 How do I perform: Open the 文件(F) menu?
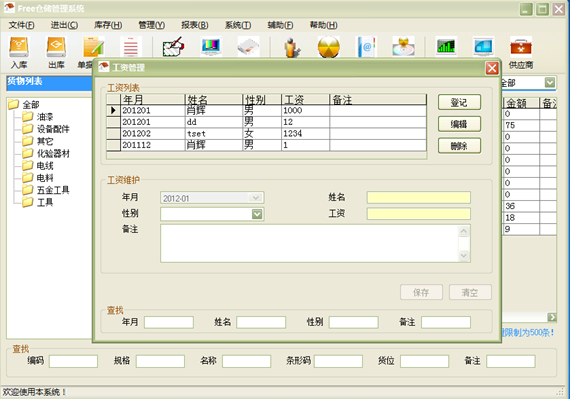[x=21, y=25]
